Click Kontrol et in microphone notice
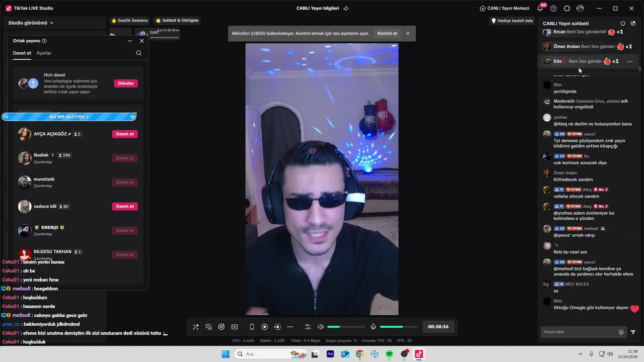644x362 pixels. pyautogui.click(x=387, y=34)
